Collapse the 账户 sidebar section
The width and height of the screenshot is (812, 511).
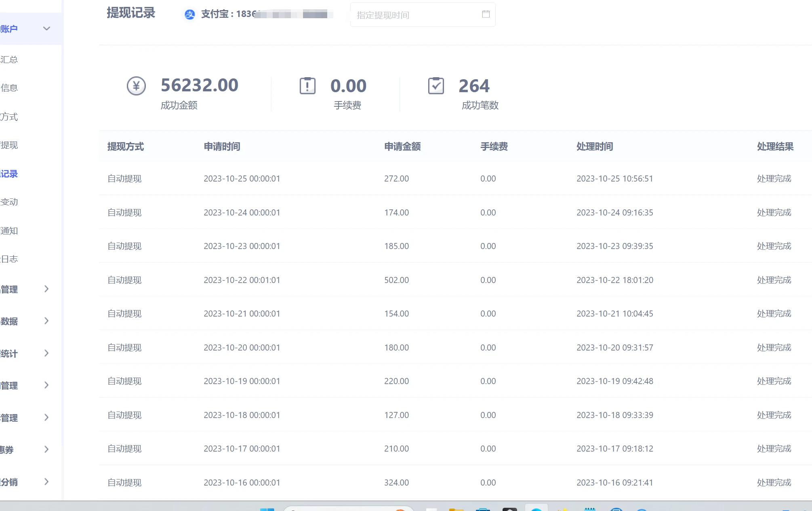pyautogui.click(x=46, y=29)
